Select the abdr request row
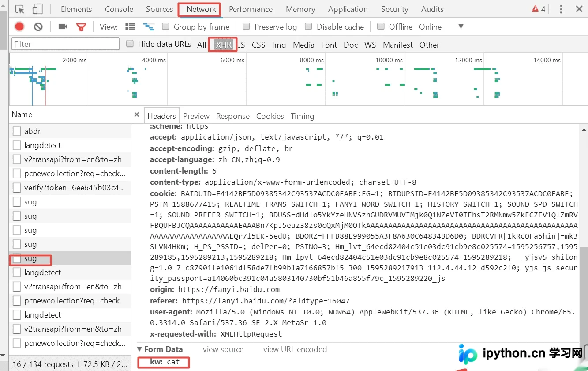Image resolution: width=588 pixels, height=371 pixels. pos(70,131)
